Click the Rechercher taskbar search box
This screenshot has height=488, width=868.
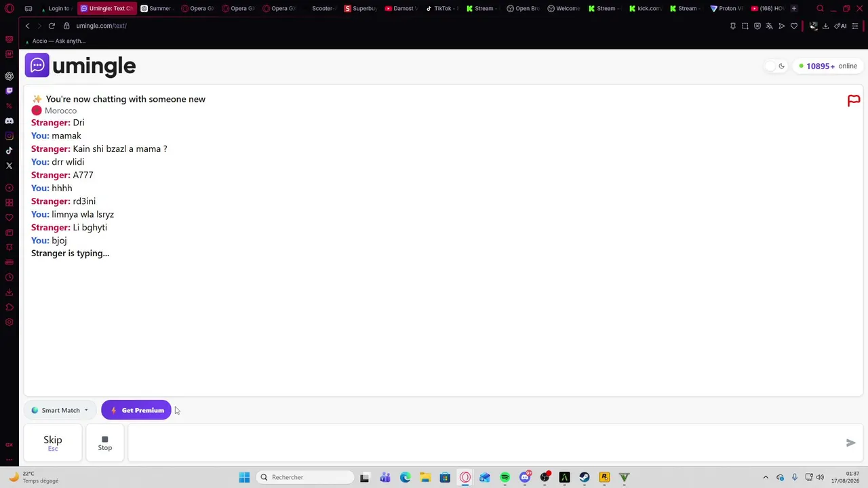pyautogui.click(x=306, y=477)
